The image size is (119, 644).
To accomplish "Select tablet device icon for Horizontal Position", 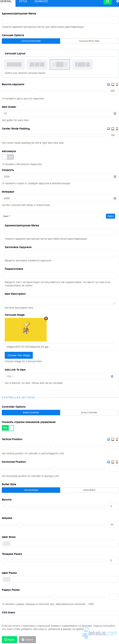I will tap(113, 462).
